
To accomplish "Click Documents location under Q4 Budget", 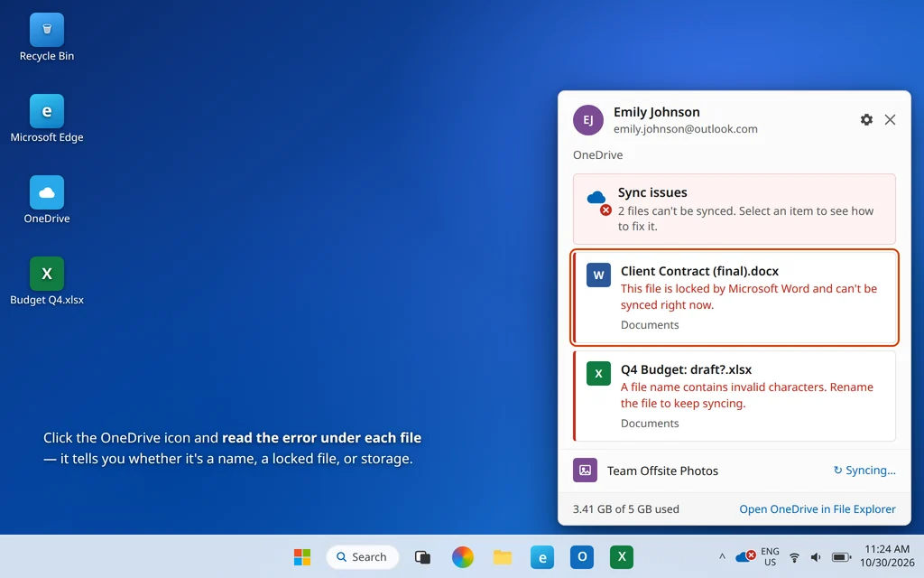I will [x=650, y=424].
